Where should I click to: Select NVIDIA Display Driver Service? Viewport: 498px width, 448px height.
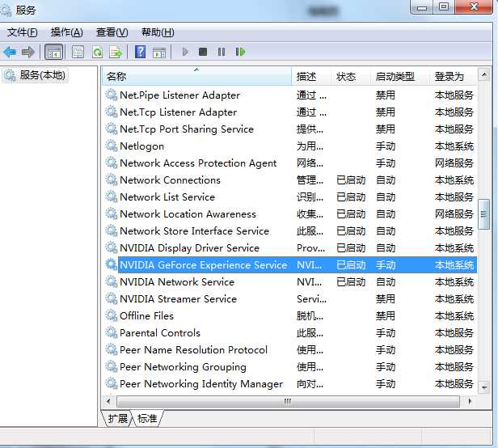point(190,247)
